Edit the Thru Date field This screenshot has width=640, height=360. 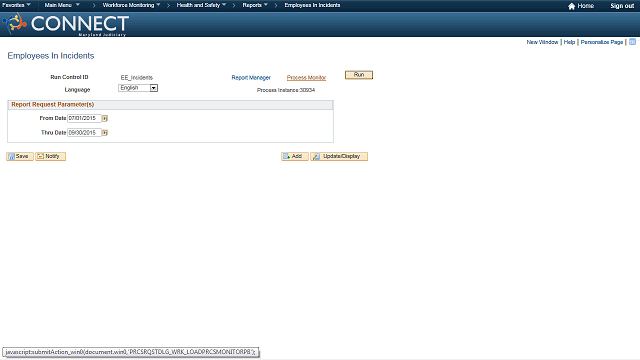pyautogui.click(x=84, y=133)
